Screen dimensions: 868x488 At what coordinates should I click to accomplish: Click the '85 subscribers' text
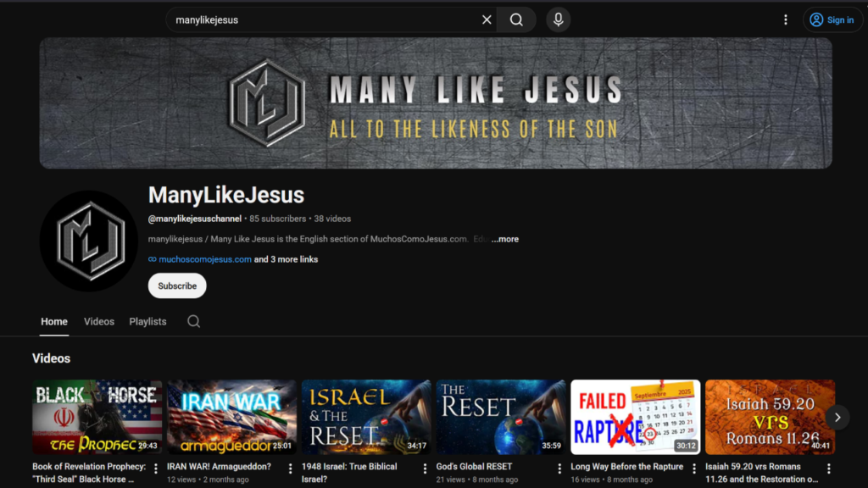pyautogui.click(x=277, y=219)
